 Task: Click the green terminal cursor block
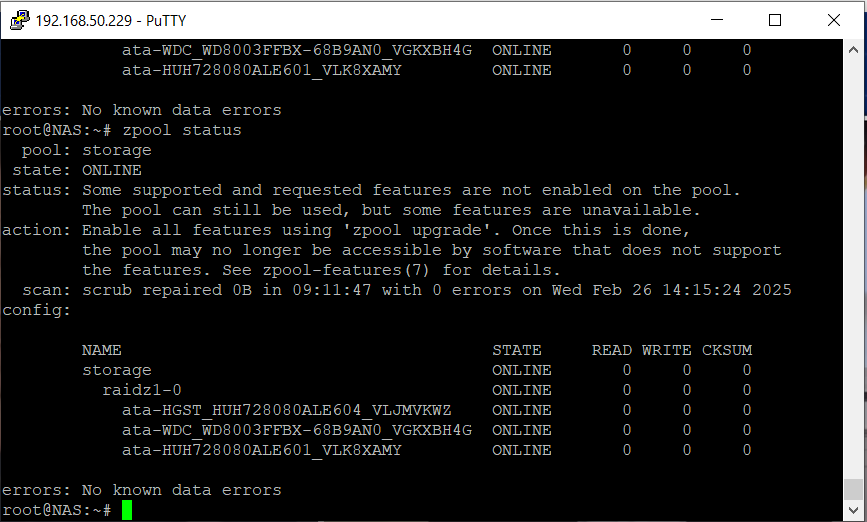(x=127, y=510)
